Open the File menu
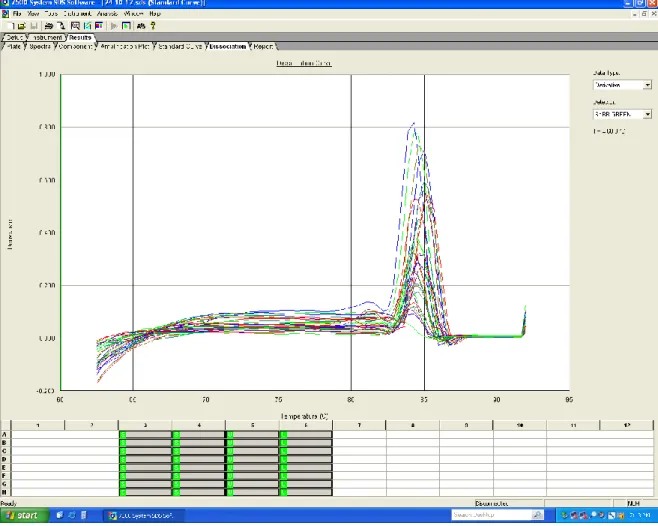This screenshot has width=658, height=526. click(x=17, y=14)
